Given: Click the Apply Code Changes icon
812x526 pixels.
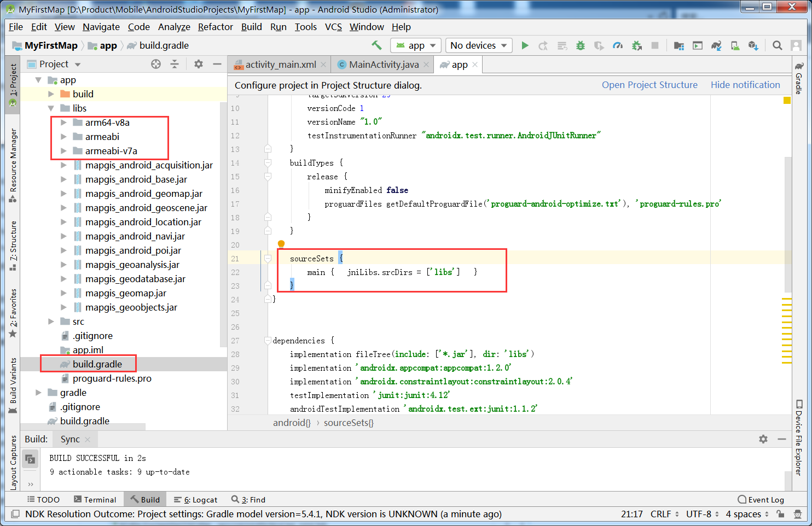Looking at the screenshot, I should point(562,45).
